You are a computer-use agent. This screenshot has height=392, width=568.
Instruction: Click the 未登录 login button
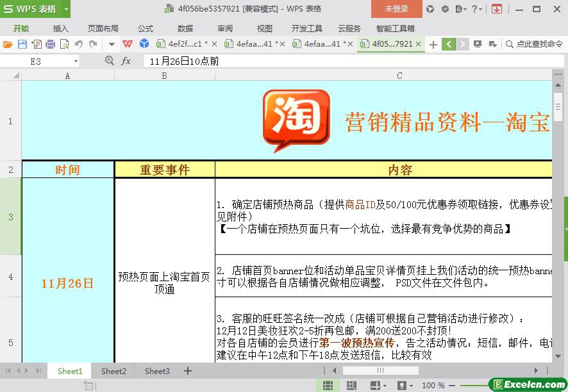[396, 9]
